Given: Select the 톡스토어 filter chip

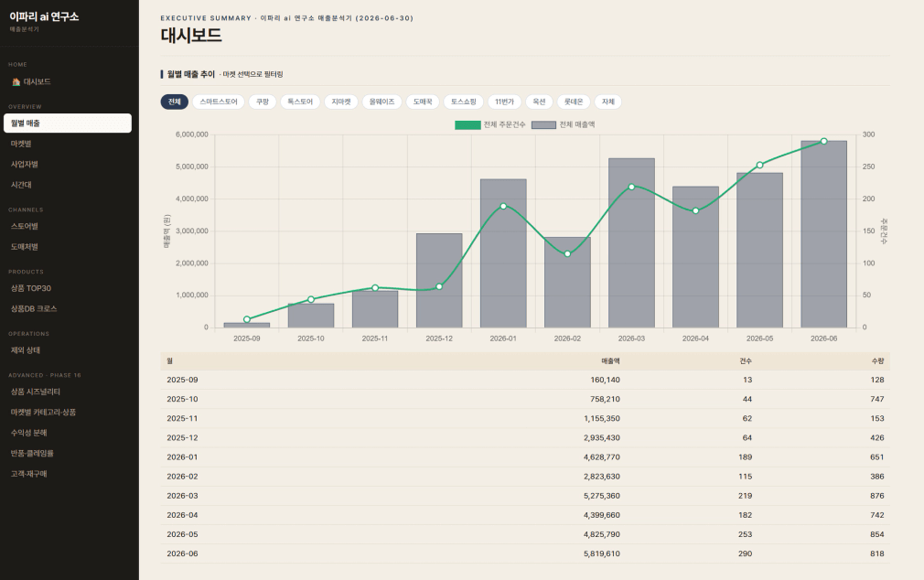Looking at the screenshot, I should click(x=300, y=102).
